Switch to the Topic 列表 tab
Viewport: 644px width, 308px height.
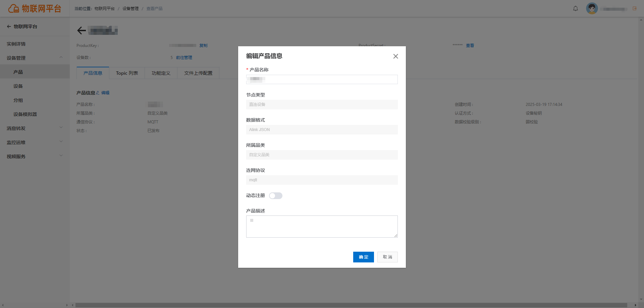(x=127, y=73)
